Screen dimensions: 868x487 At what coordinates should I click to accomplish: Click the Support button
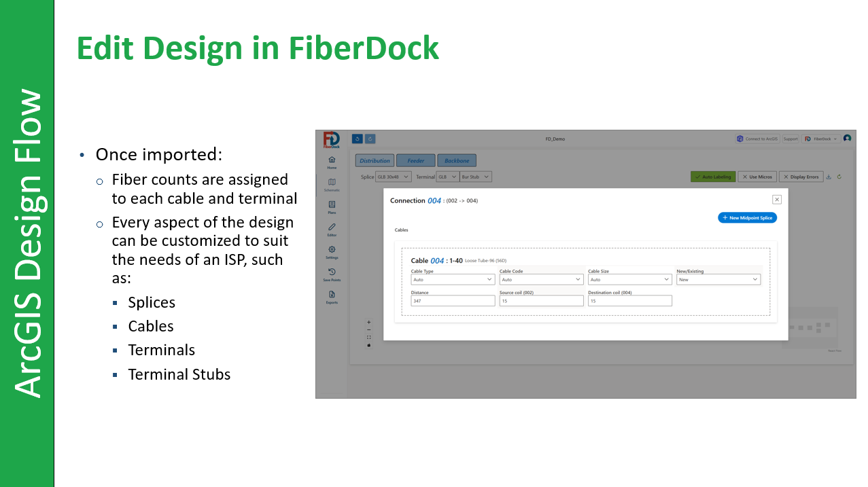click(x=791, y=139)
